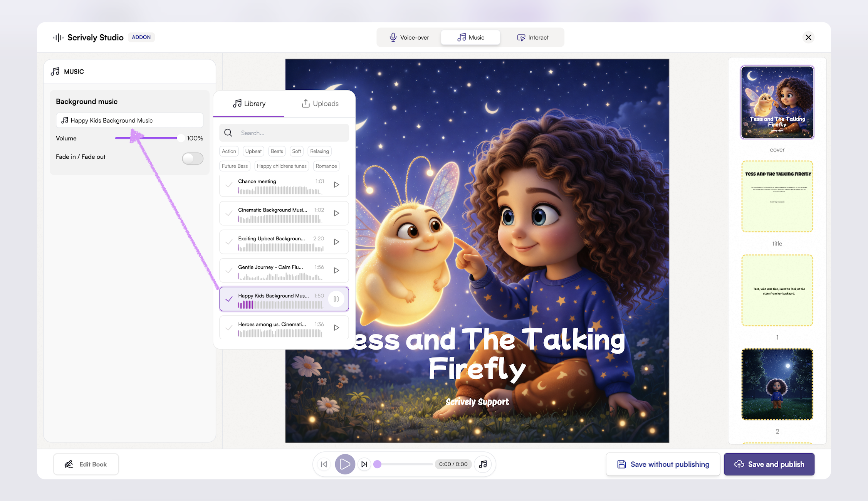Play the Chance meeting track preview

[x=336, y=185]
